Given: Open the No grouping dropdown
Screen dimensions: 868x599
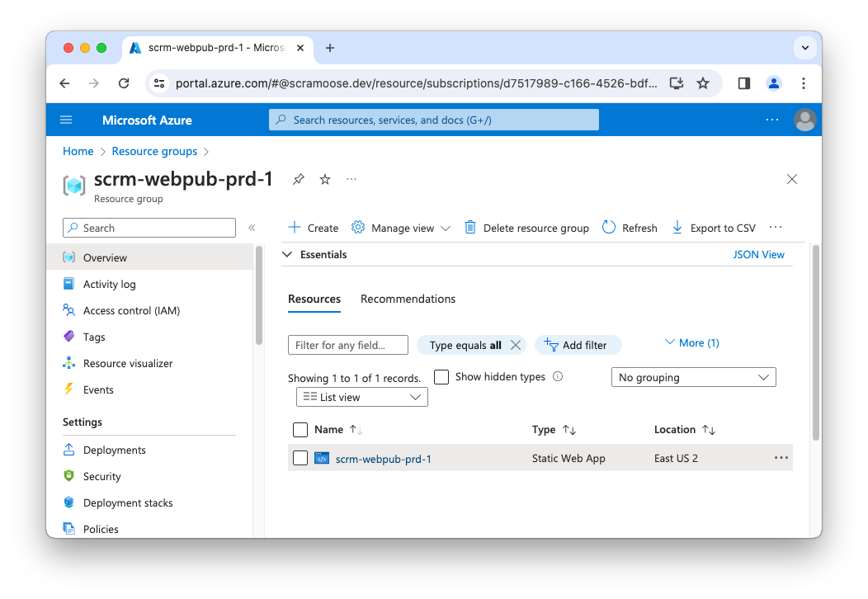Looking at the screenshot, I should point(694,377).
